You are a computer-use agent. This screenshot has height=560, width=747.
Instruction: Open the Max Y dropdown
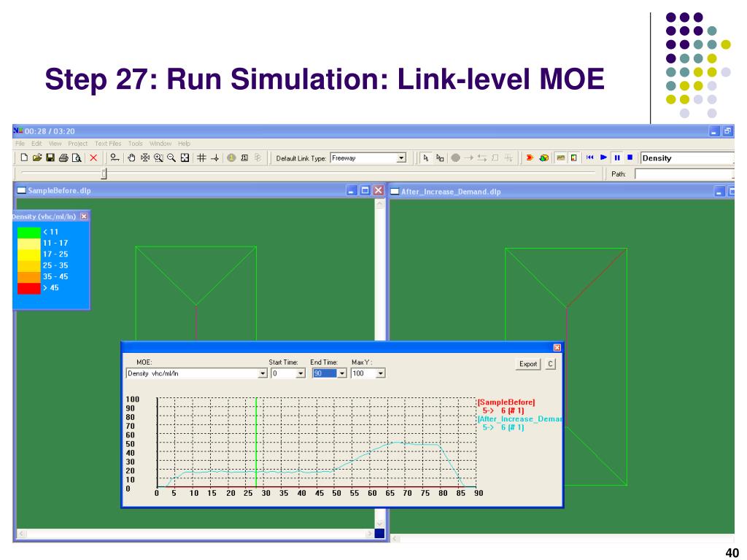click(x=380, y=373)
